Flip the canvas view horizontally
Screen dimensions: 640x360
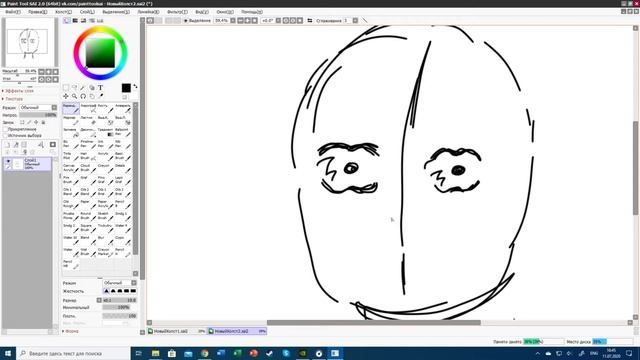310,20
